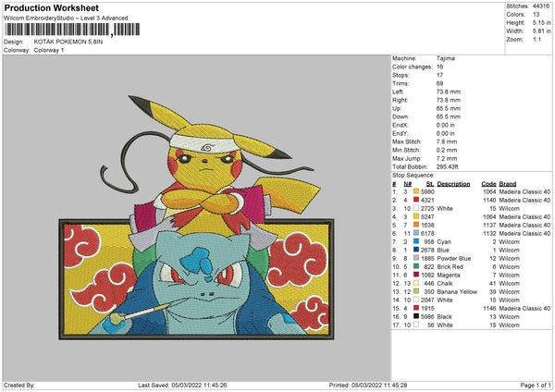Screen dimensions: 555x392
Task: Select the Banana Yellow color swatch
Action: [x=416, y=291]
